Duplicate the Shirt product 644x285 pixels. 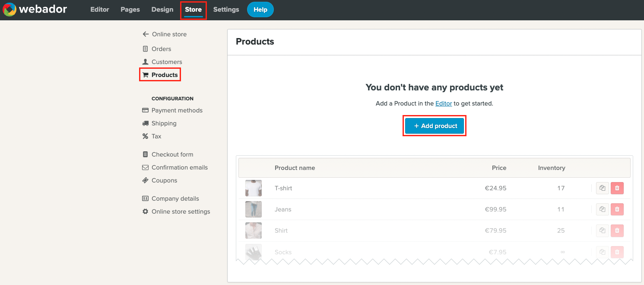click(602, 231)
